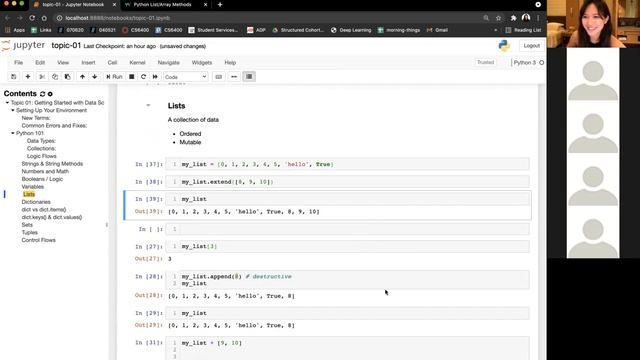Image resolution: width=640 pixels, height=360 pixels.
Task: Jump to Sets section in contents
Action: click(27, 225)
